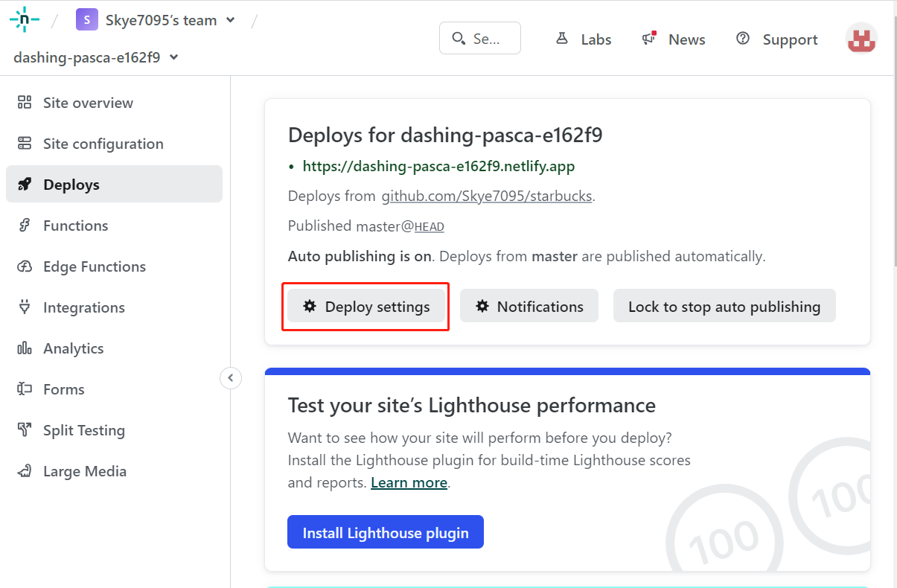Viewport: 897px width, 588px height.
Task: Click the Functions icon in sidebar
Action: (x=25, y=226)
